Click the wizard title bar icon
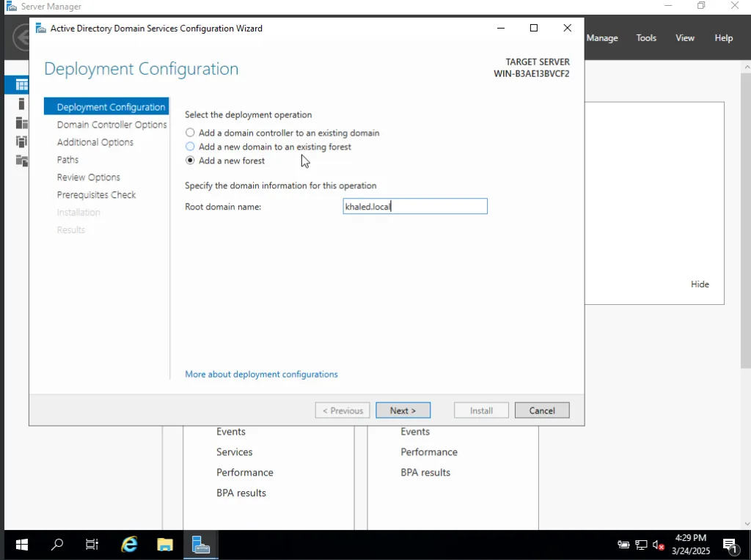Viewport: 751px width, 560px height. 41,29
